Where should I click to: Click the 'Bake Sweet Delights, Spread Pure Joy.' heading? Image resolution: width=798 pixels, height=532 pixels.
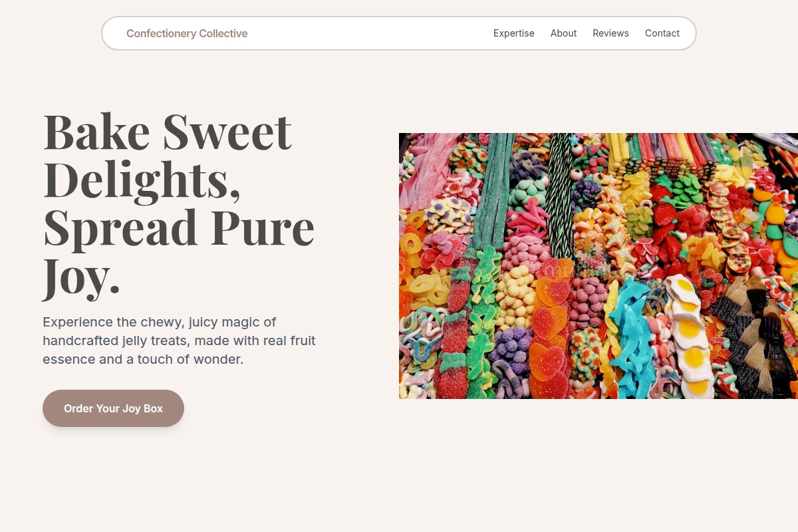point(180,204)
